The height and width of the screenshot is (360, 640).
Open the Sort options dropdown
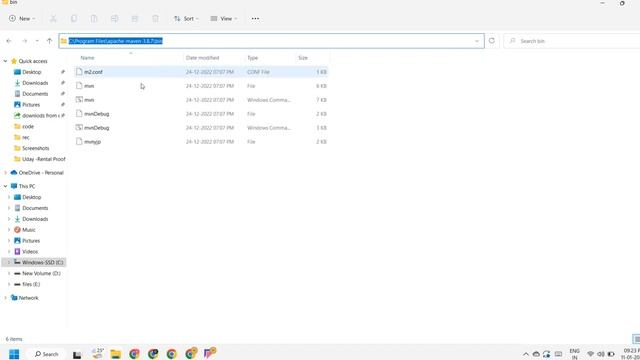point(186,18)
